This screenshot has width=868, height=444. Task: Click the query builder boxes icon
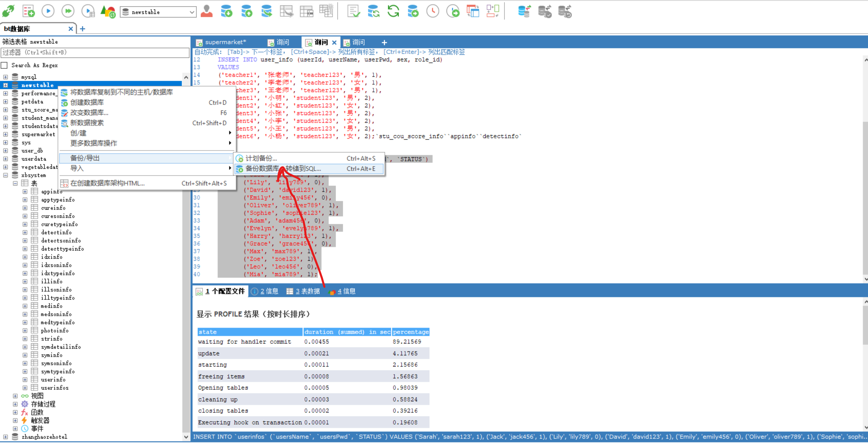(493, 11)
